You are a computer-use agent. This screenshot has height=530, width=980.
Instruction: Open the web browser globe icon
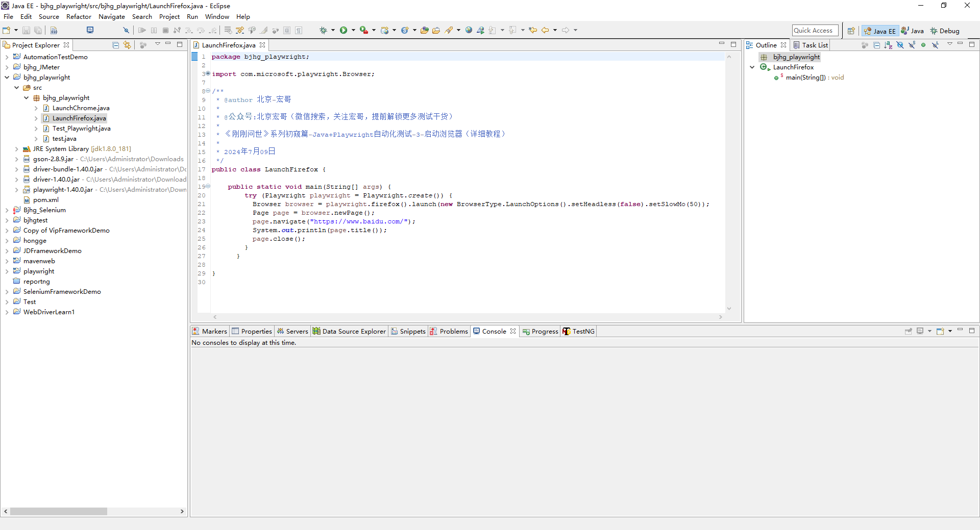click(469, 31)
